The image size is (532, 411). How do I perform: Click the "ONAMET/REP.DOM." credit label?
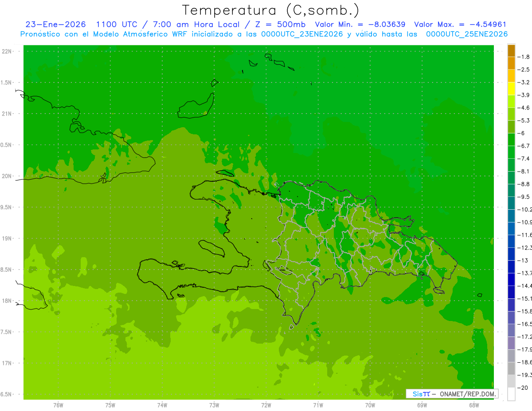(468, 394)
